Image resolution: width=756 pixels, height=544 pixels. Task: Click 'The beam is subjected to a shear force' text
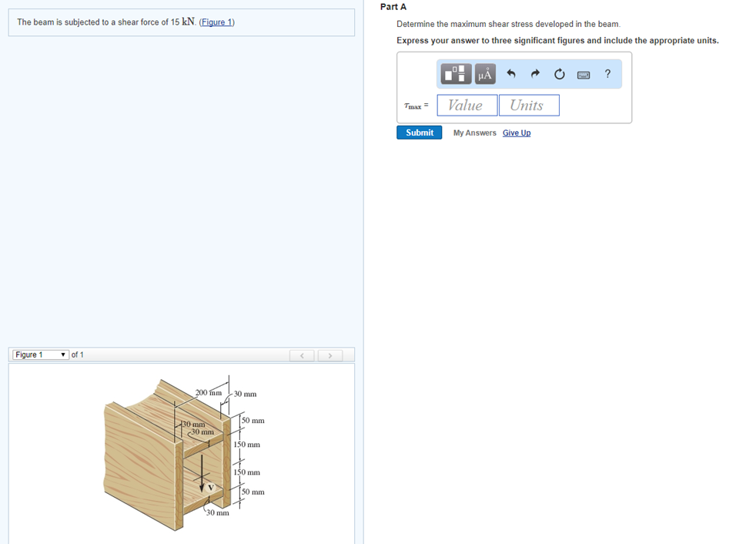tap(92, 22)
